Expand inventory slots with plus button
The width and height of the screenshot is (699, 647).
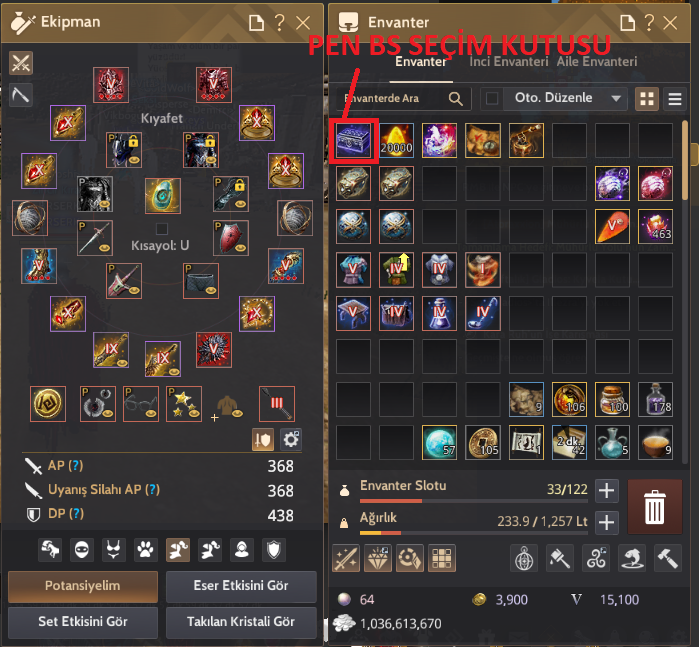(x=607, y=490)
